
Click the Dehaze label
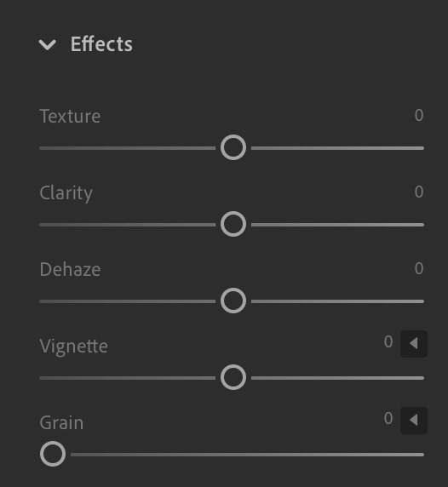[70, 269]
